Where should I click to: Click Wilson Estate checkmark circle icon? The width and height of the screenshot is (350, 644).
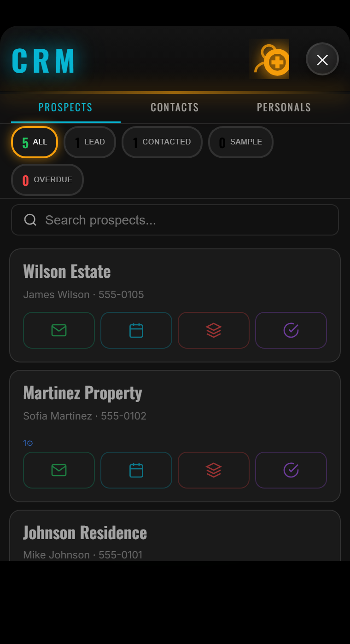click(291, 330)
